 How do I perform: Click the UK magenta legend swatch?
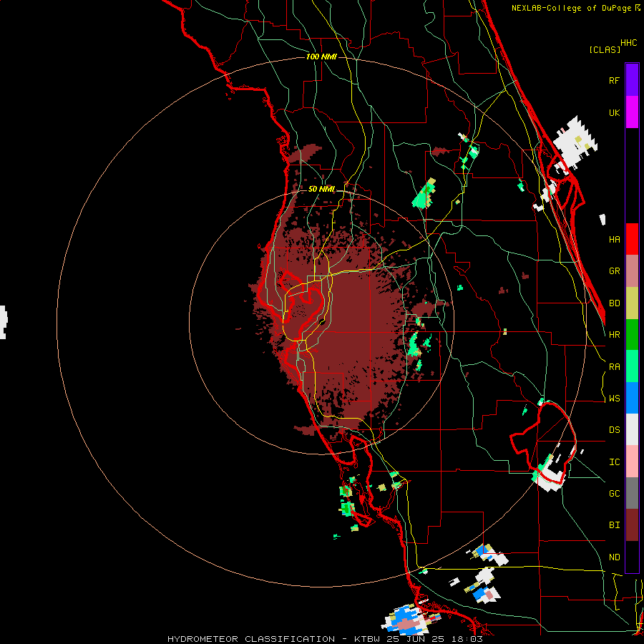tap(632, 112)
